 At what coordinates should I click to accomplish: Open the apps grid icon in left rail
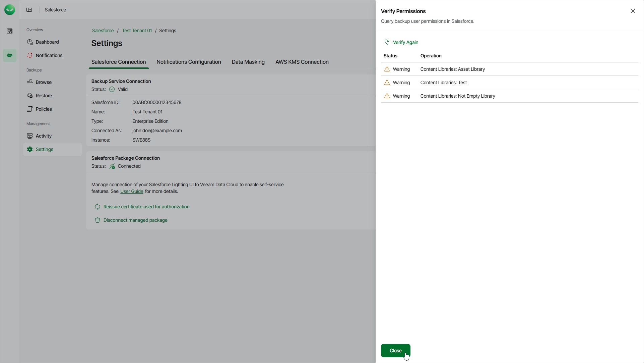tap(10, 31)
